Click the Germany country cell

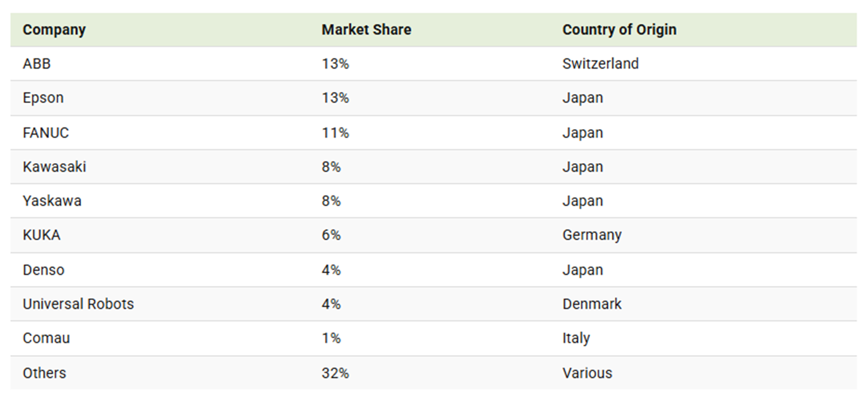(x=592, y=235)
